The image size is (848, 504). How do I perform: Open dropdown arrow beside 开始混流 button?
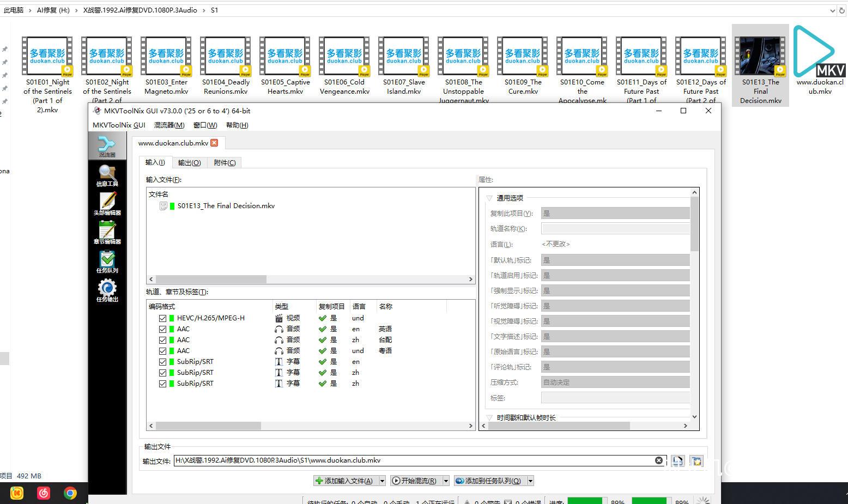(446, 481)
